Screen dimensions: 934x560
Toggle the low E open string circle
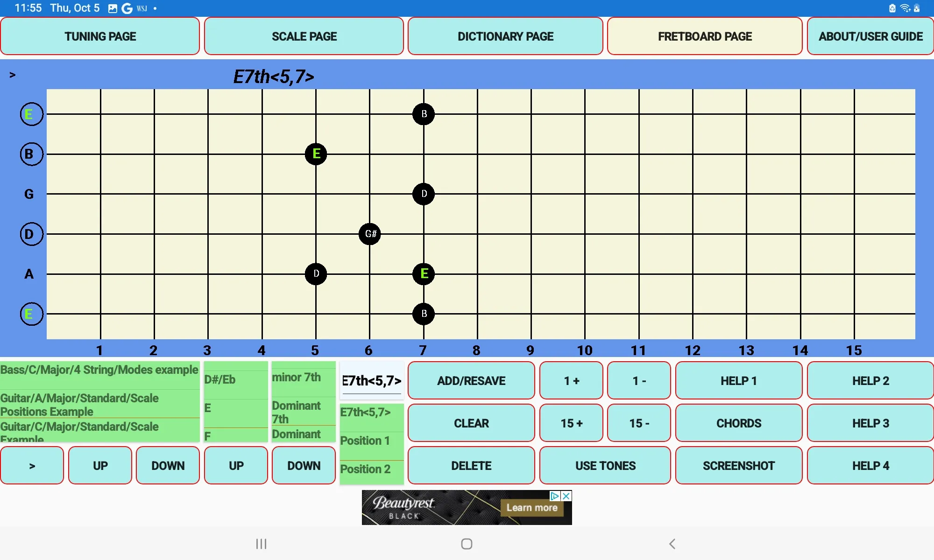(31, 314)
